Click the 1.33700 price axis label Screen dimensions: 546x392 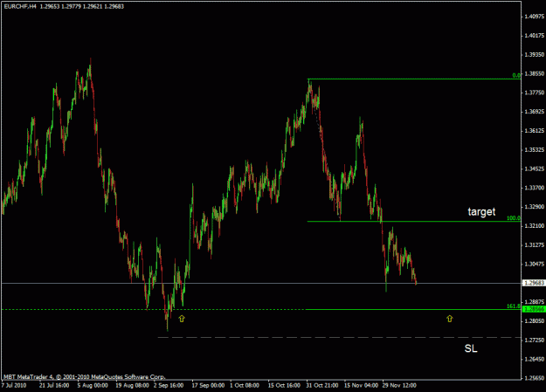pos(535,188)
